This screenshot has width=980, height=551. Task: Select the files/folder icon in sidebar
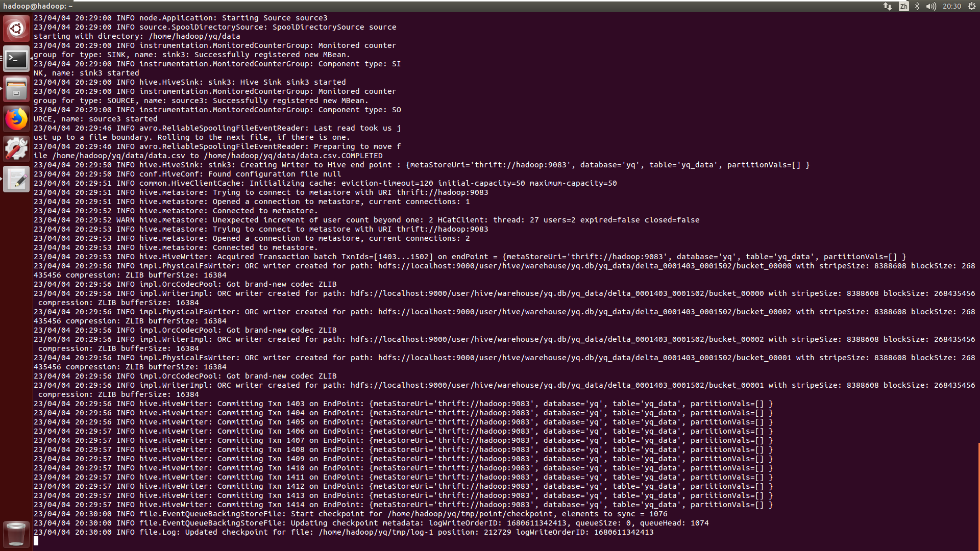click(17, 89)
